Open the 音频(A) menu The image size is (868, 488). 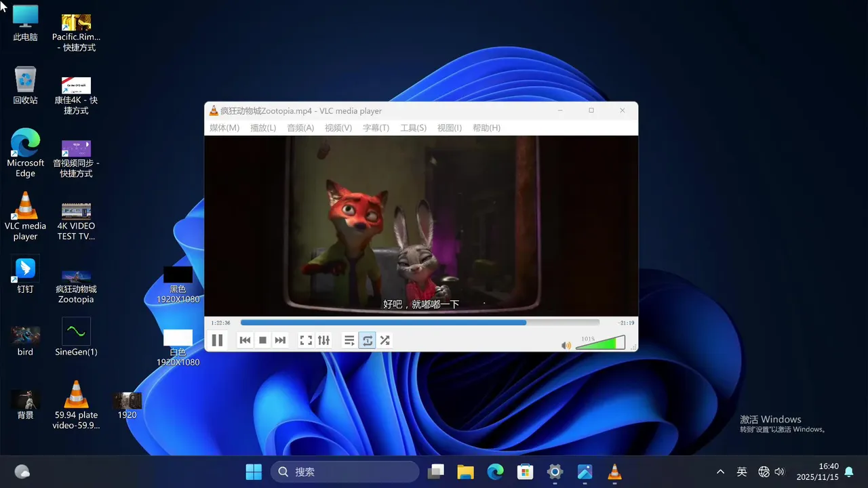(300, 128)
